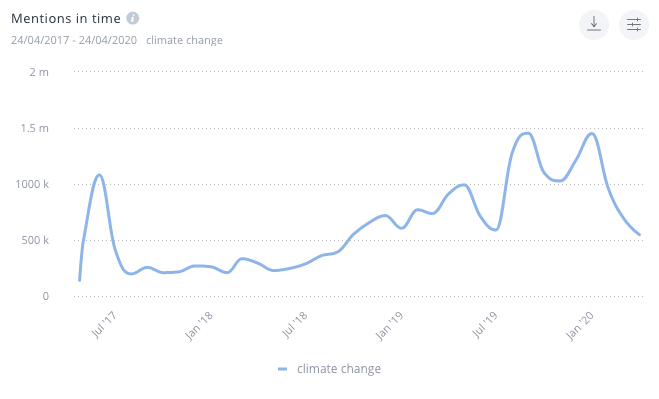Select the Jan '19 axis label

[389, 326]
